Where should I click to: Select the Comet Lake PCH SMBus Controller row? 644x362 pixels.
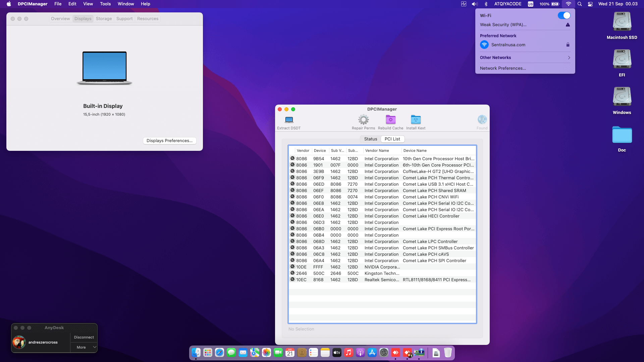[x=382, y=248]
